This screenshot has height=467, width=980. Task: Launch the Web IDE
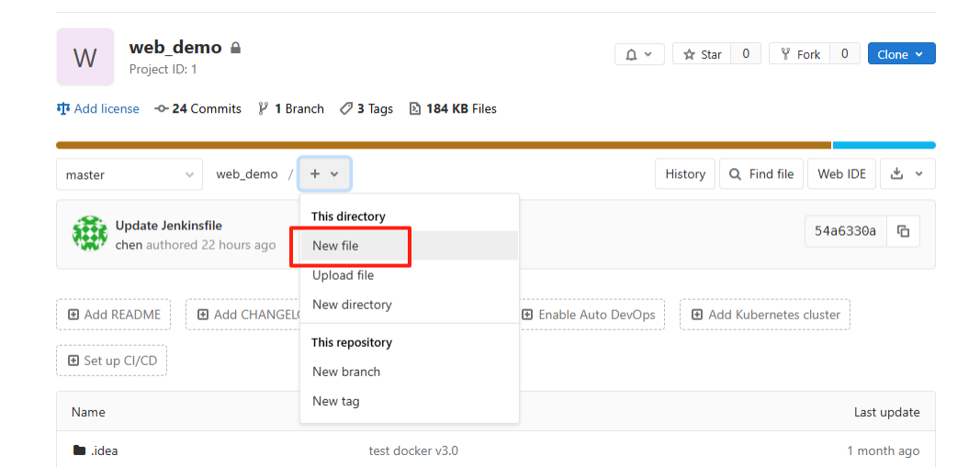[842, 174]
